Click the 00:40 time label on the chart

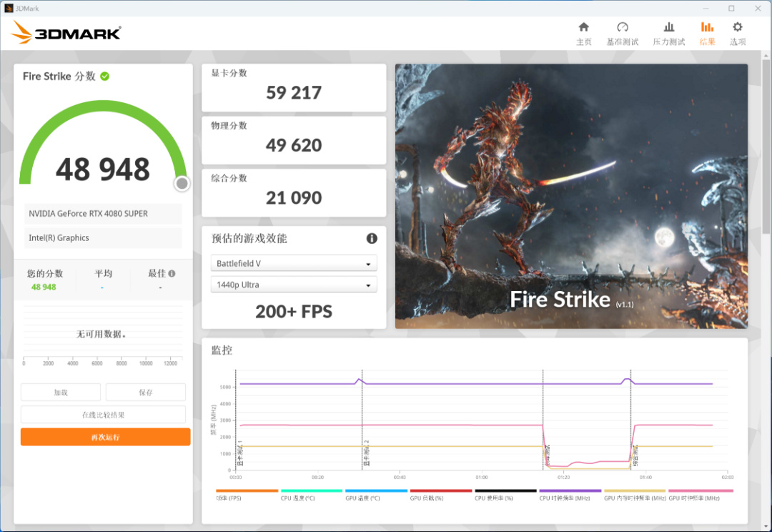[400, 478]
